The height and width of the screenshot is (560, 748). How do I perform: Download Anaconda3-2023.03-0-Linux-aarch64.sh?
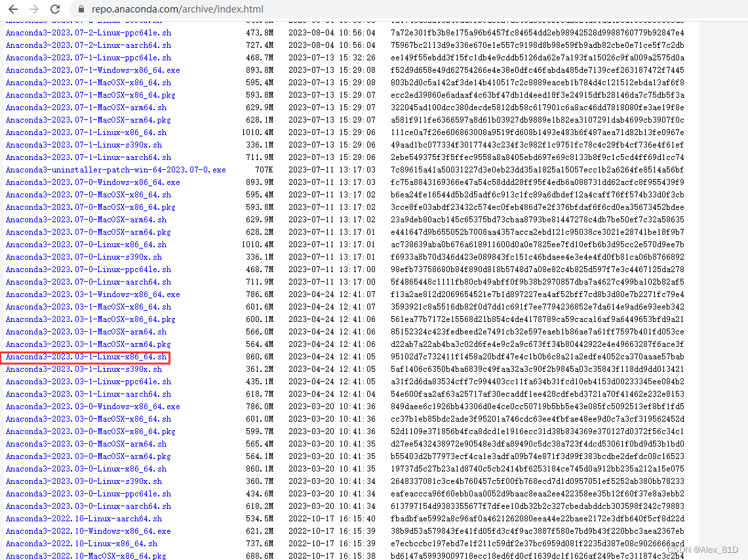click(89, 506)
